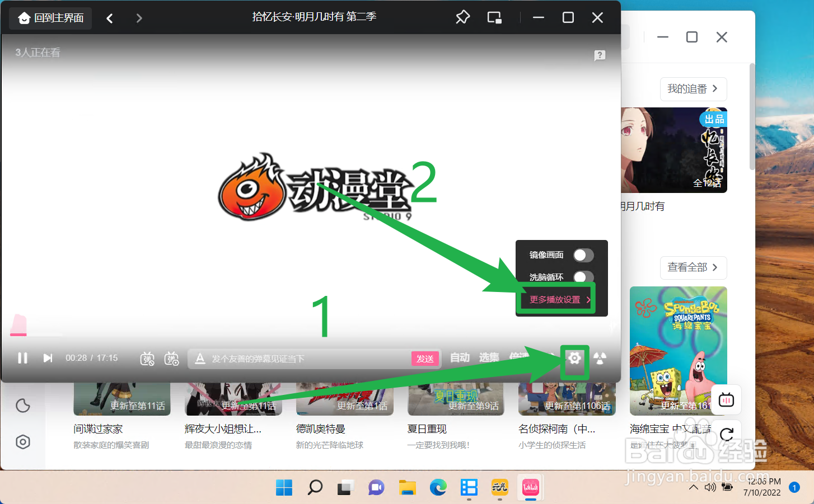Toggle the 镜像画面 mirror switch
Image resolution: width=814 pixels, height=504 pixels.
[583, 255]
